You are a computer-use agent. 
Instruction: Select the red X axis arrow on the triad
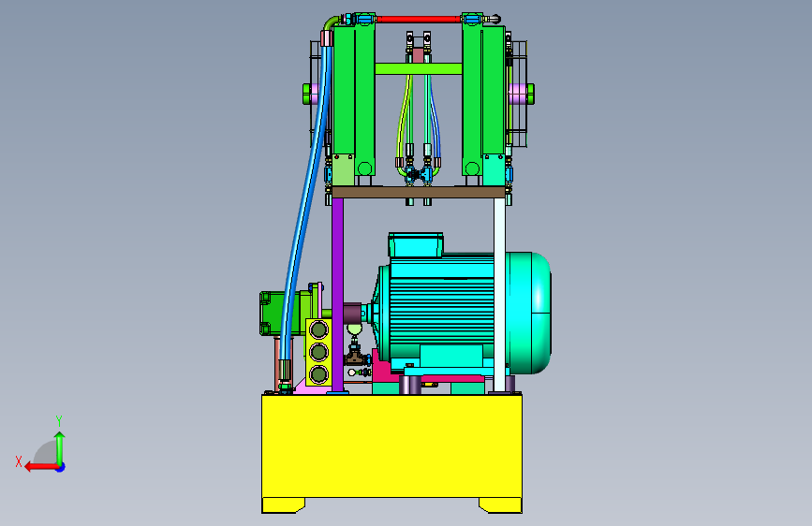[x=40, y=467]
